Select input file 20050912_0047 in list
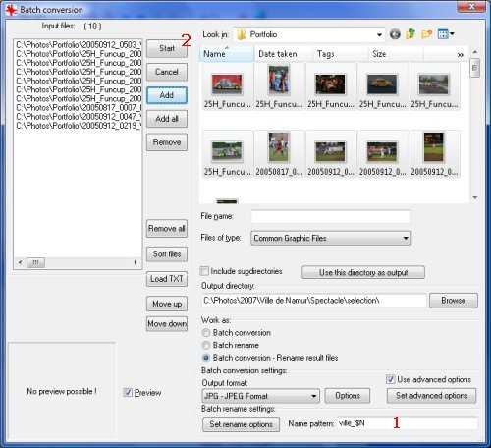The height and width of the screenshot is (448, 491). (x=79, y=117)
